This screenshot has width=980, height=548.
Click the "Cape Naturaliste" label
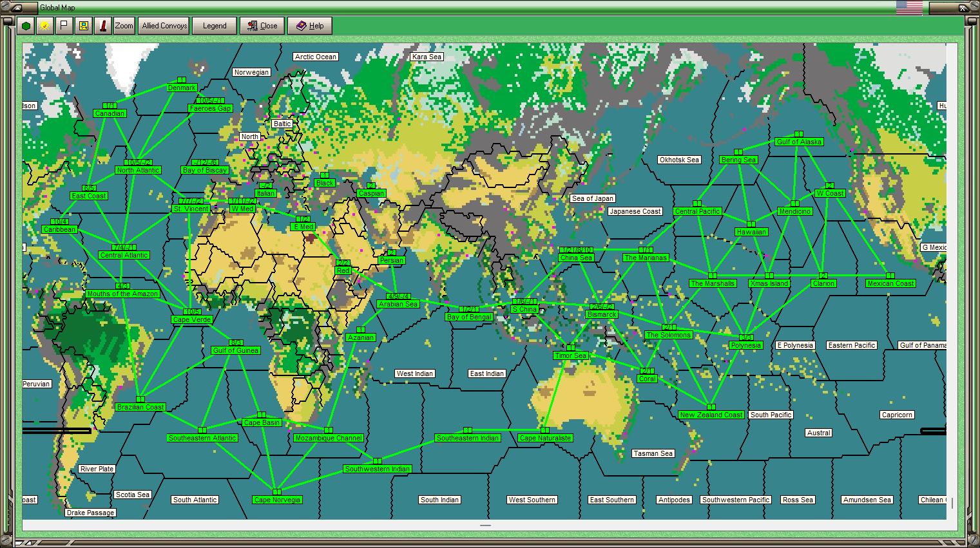(x=545, y=438)
